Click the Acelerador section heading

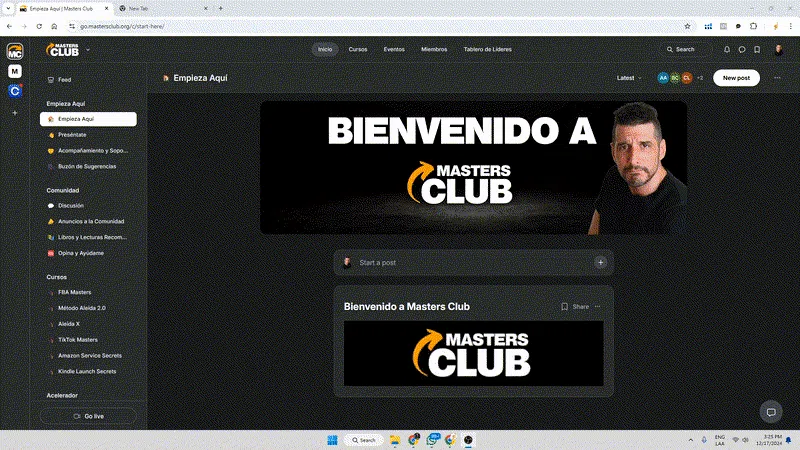tap(62, 395)
